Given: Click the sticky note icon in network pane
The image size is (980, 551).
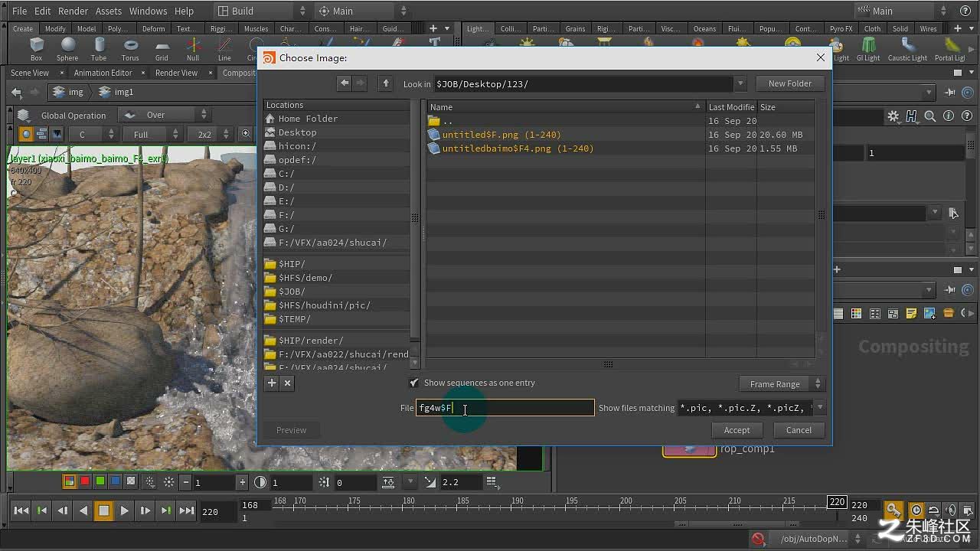Looking at the screenshot, I should coord(911,313).
